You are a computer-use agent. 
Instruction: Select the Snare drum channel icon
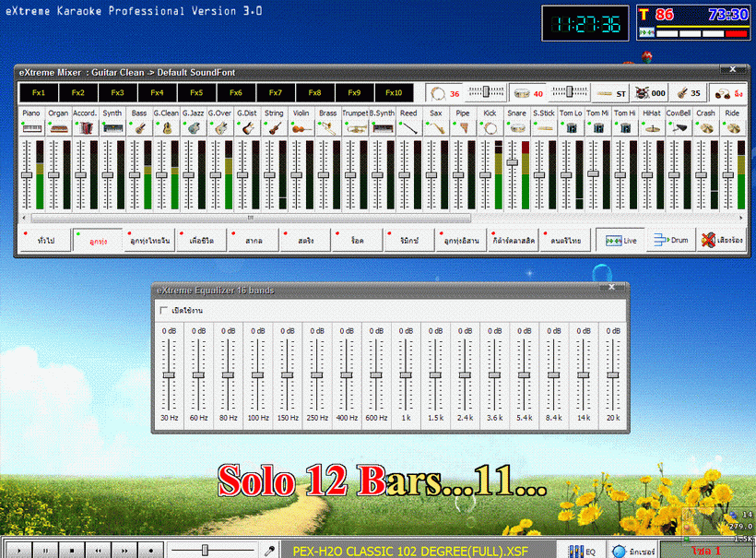pyautogui.click(x=518, y=128)
